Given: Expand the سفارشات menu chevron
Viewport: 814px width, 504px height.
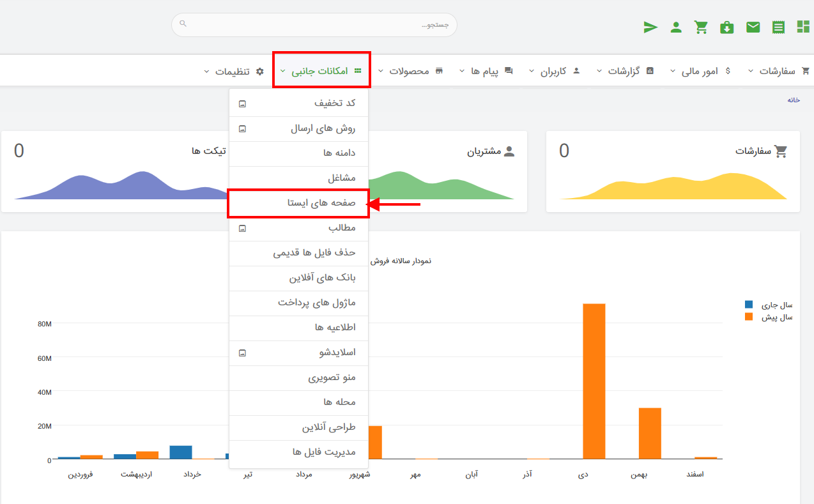Looking at the screenshot, I should pyautogui.click(x=750, y=71).
